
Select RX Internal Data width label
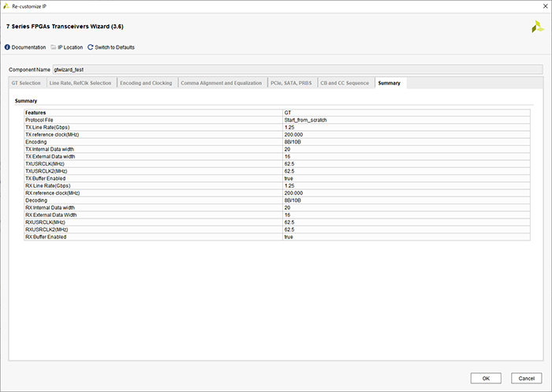tap(50, 207)
